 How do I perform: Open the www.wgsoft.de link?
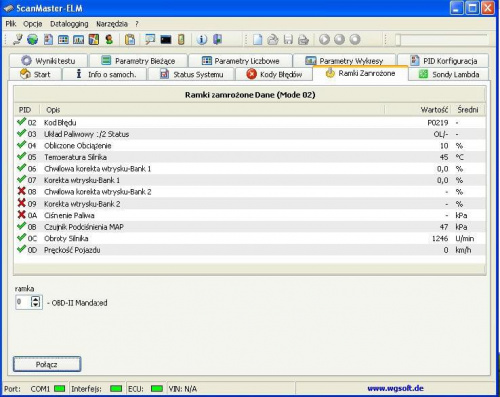coord(395,388)
